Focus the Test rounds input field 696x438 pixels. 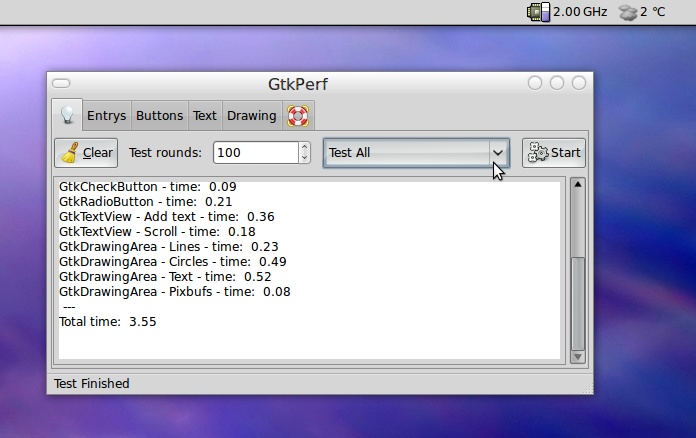click(x=256, y=153)
